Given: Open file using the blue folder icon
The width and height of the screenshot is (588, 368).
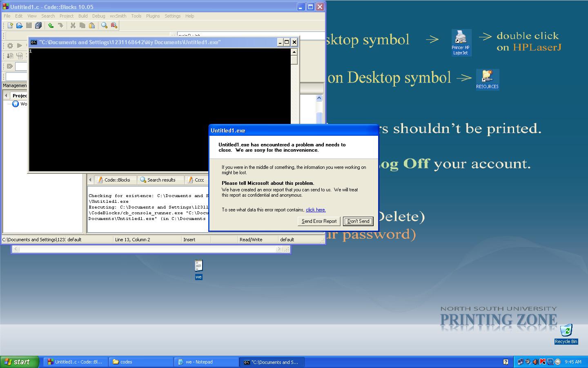Looking at the screenshot, I should tap(19, 25).
